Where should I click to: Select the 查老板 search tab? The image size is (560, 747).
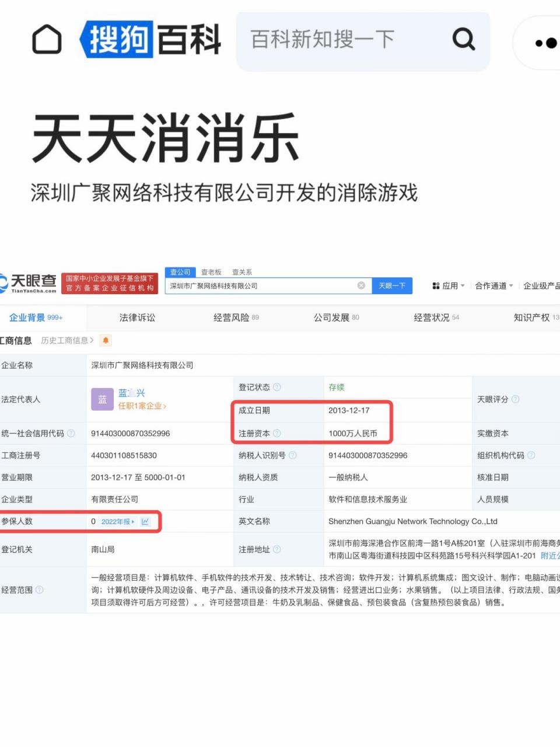211,272
